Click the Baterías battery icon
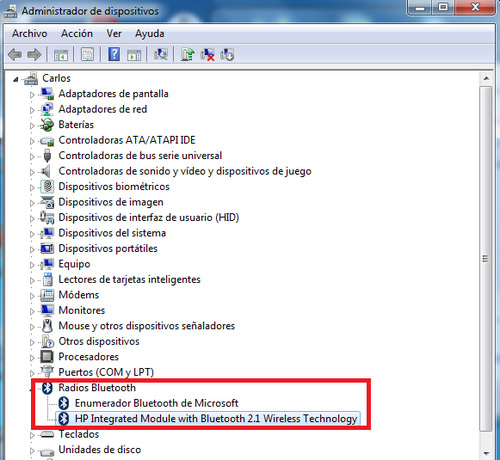500x460 pixels. pos(47,125)
